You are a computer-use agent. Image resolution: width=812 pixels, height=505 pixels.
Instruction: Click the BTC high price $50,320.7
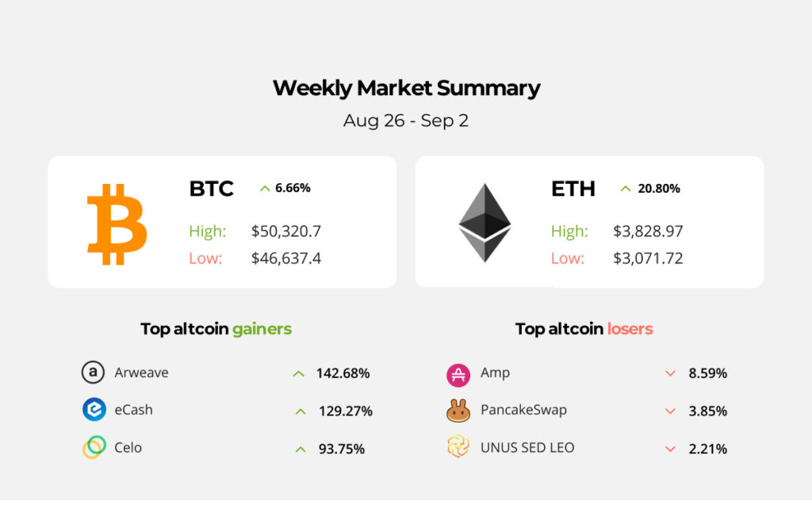coord(286,231)
